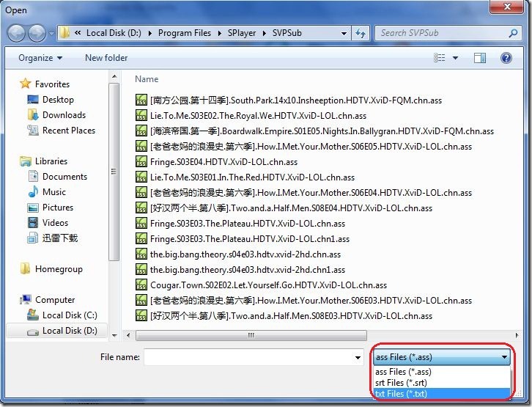The image size is (532, 407).
Task: Open the Organize dropdown menu
Action: (x=40, y=58)
